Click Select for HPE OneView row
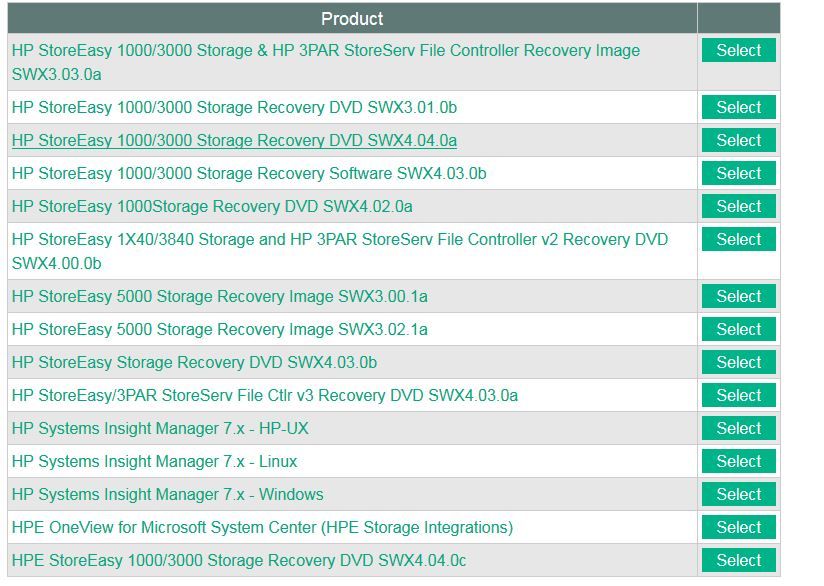 click(x=738, y=528)
